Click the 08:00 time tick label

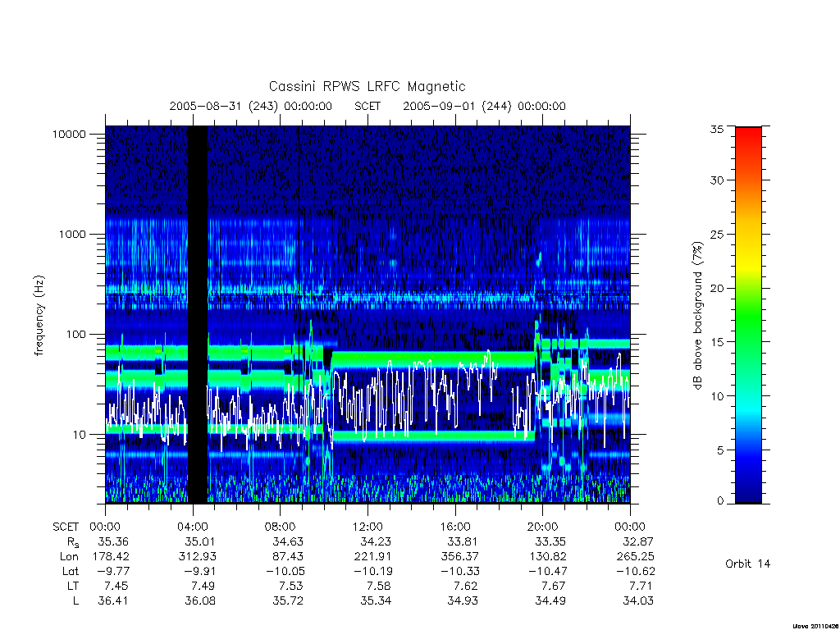(281, 527)
